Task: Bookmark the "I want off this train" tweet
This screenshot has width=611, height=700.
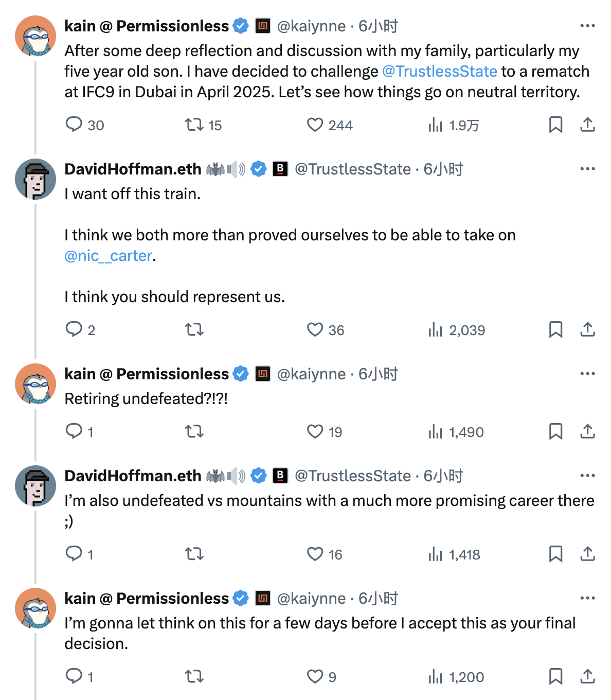Action: [x=555, y=329]
